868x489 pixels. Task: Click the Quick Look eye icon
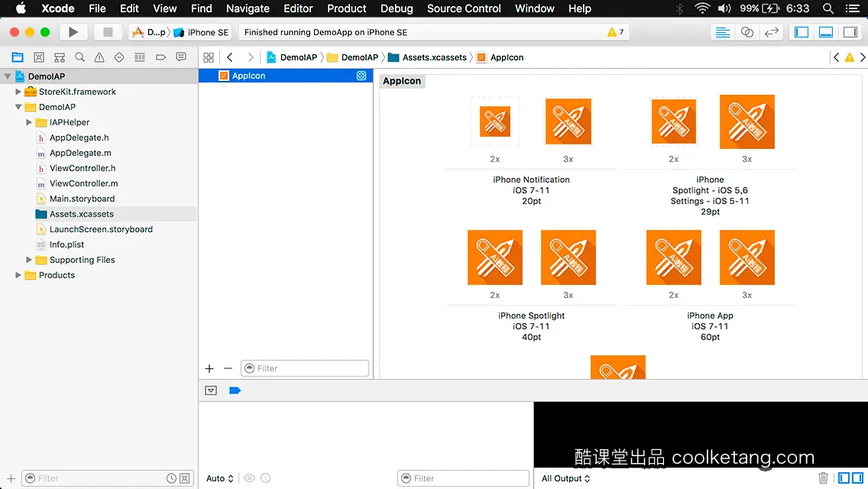click(x=250, y=478)
